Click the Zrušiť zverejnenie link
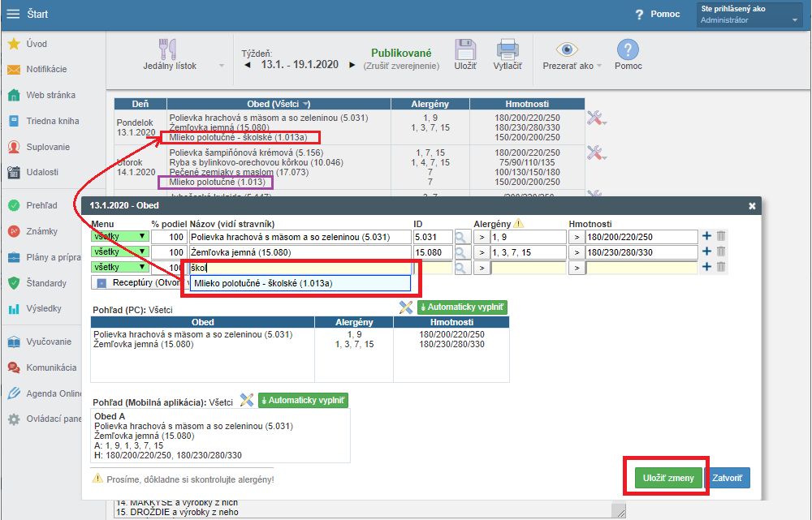This screenshot has height=520, width=812. point(401,66)
